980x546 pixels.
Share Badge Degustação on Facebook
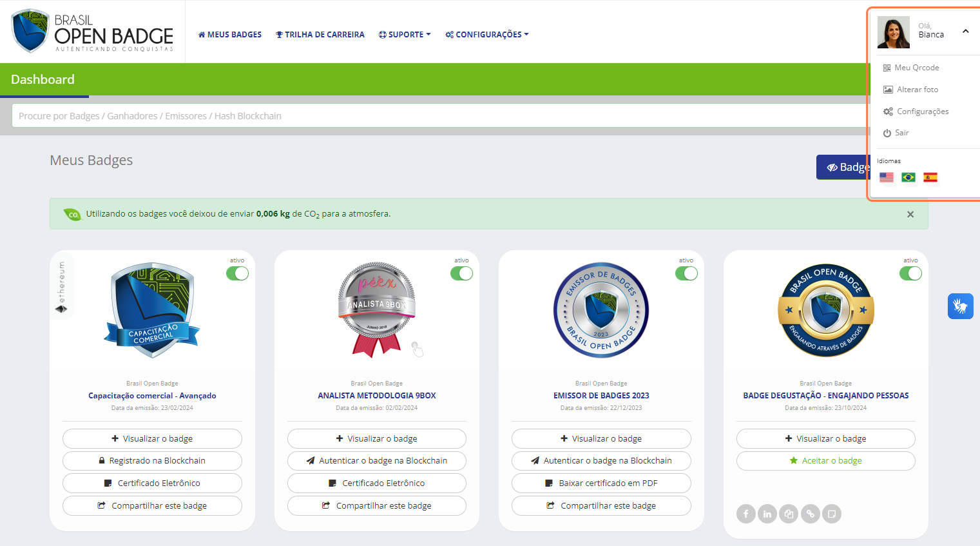(746, 514)
